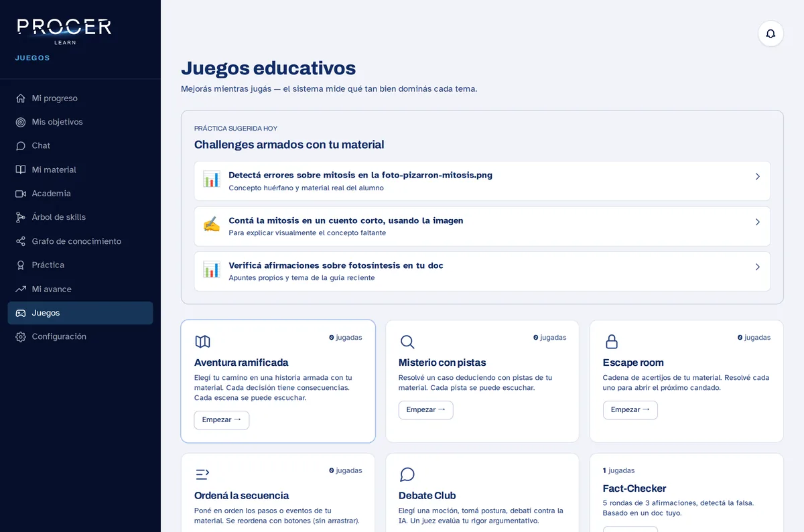
Task: Click the 0 jugadas count on Aventura ramificada
Action: point(346,338)
